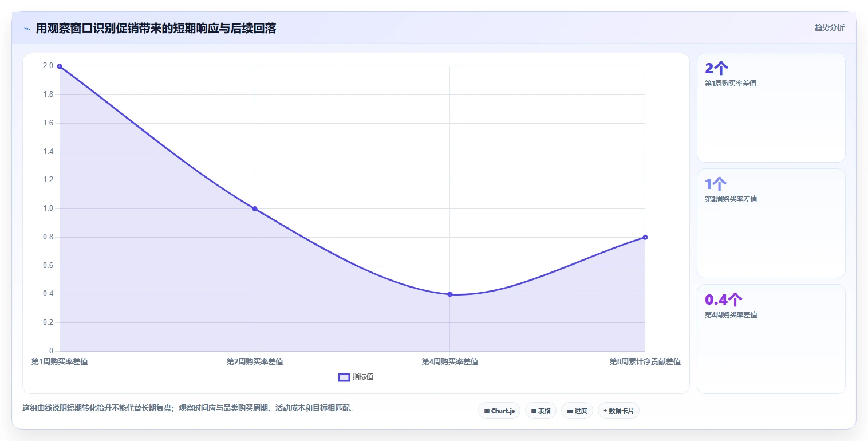Click the 1个 value in second card

(x=716, y=184)
